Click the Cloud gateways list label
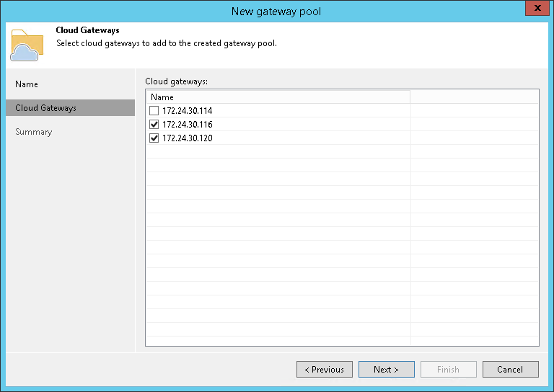The width and height of the screenshot is (554, 392). pos(176,81)
